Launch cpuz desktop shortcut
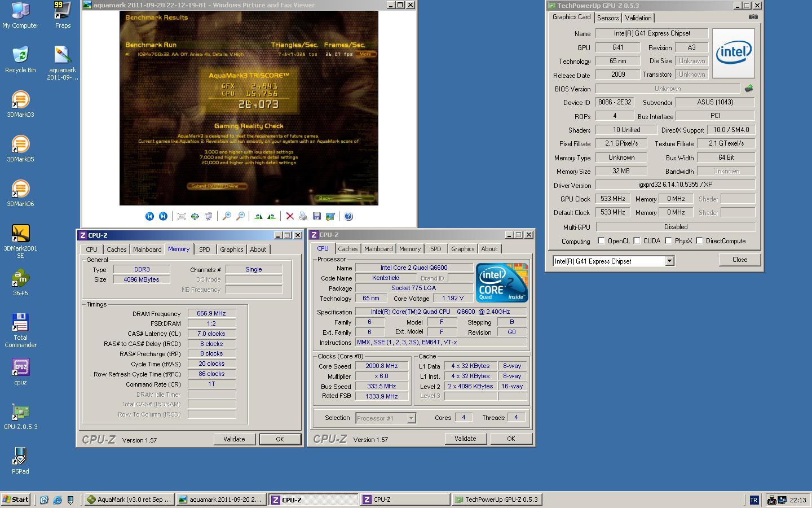The width and height of the screenshot is (812, 508). [20, 372]
